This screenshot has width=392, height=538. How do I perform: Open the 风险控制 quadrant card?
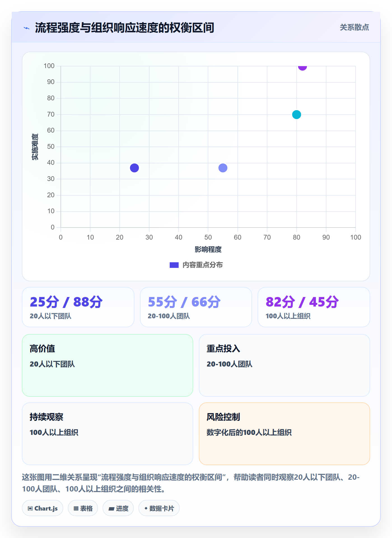coord(284,434)
